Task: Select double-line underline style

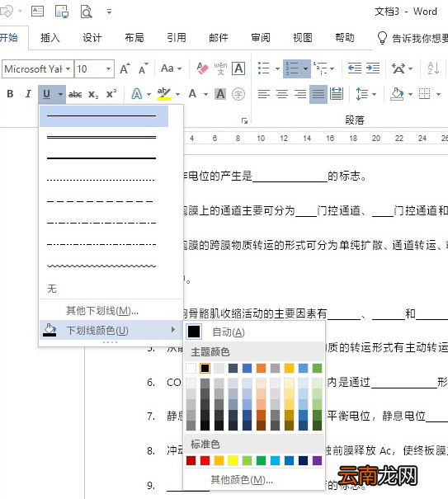Action: pos(104,137)
